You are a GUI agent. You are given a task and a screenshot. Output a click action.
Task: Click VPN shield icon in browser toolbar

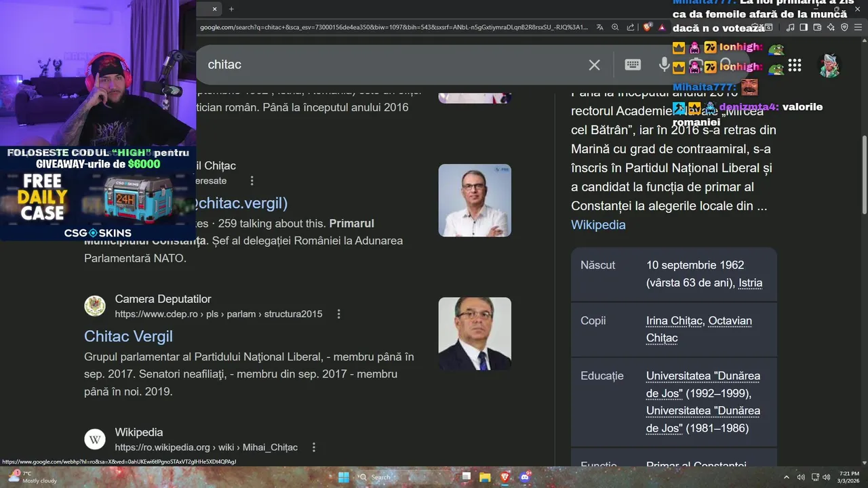[x=844, y=27]
